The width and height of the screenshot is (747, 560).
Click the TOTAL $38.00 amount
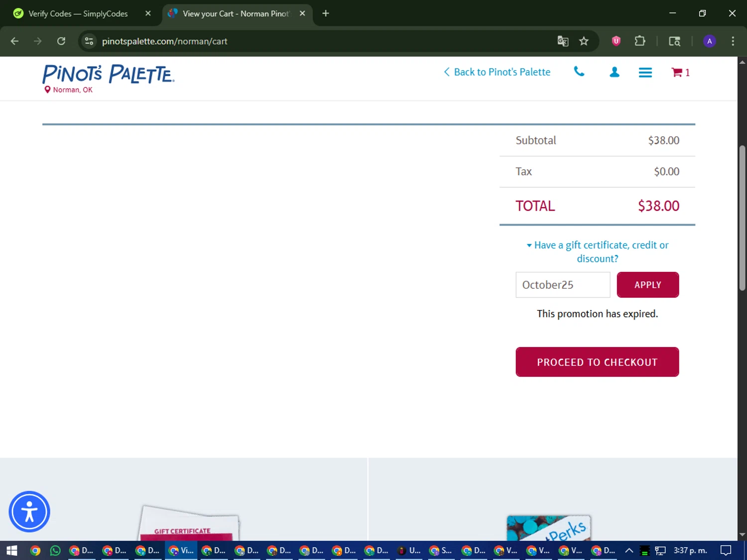pyautogui.click(x=658, y=206)
